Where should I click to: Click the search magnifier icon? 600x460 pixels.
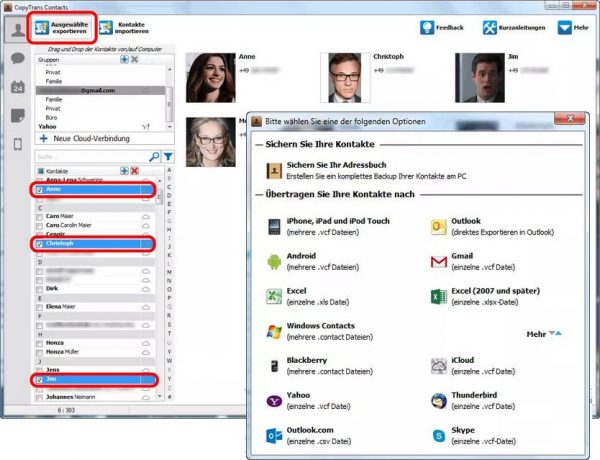(154, 157)
